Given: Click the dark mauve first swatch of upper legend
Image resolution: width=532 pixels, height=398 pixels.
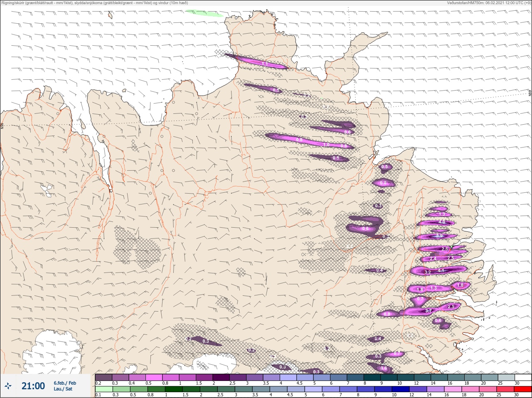Looking at the screenshot, I should [x=103, y=377].
